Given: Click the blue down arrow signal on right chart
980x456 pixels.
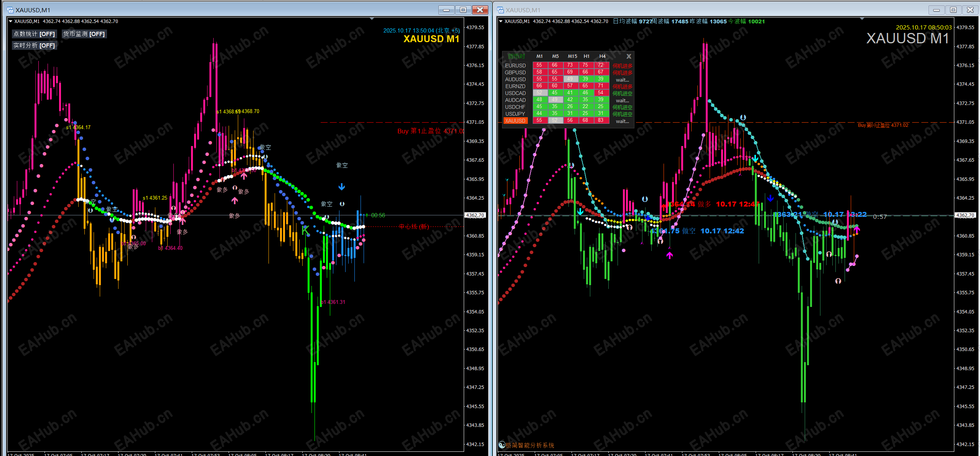Looking at the screenshot, I should coord(770,198).
